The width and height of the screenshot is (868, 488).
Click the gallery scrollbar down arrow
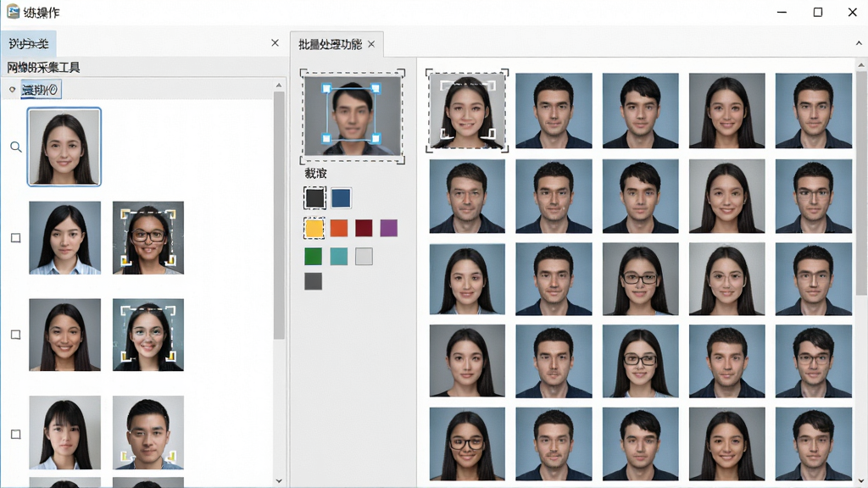(861, 481)
